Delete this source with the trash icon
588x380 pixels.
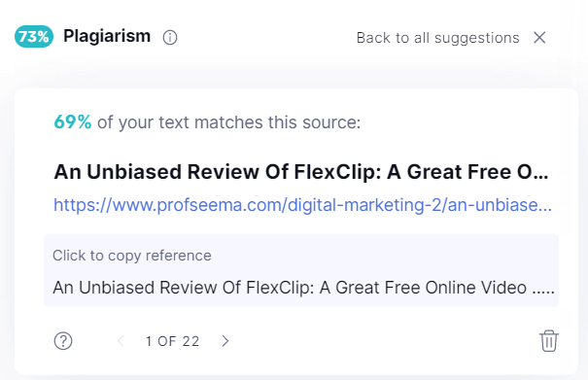[549, 340]
